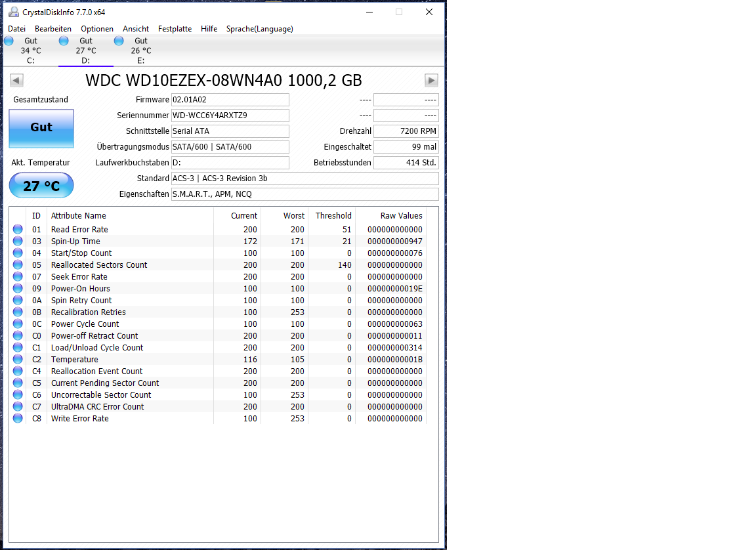
Task: Click status orb for Reallocation Event Count
Action: [18, 371]
